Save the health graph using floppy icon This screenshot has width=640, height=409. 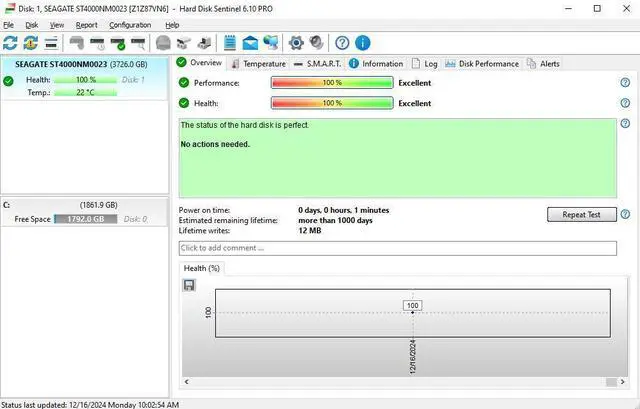[x=189, y=285]
